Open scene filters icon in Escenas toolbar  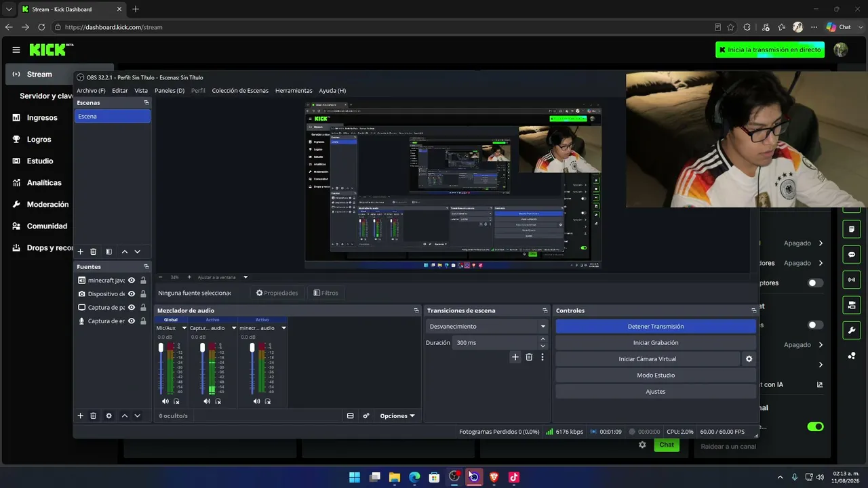pyautogui.click(x=108, y=251)
